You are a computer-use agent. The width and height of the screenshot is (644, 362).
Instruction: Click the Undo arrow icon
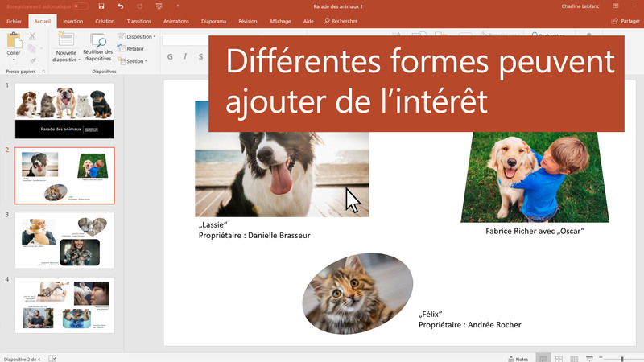point(120,6)
